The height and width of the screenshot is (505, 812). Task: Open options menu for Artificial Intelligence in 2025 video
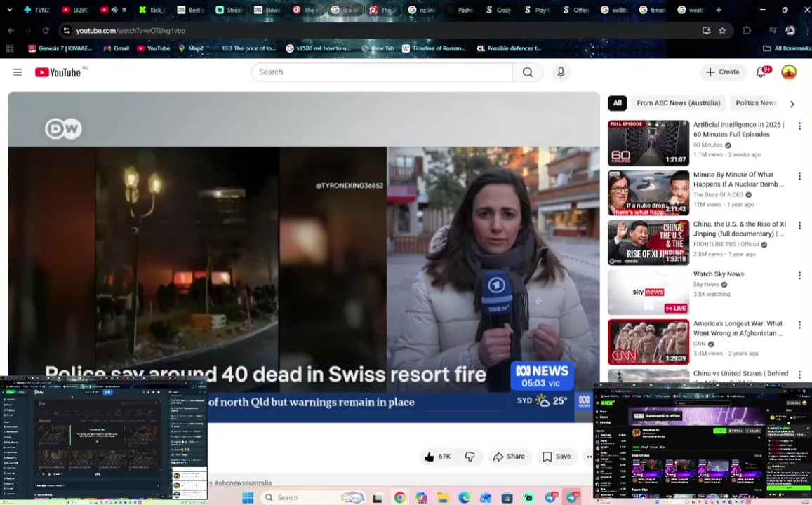[799, 126]
